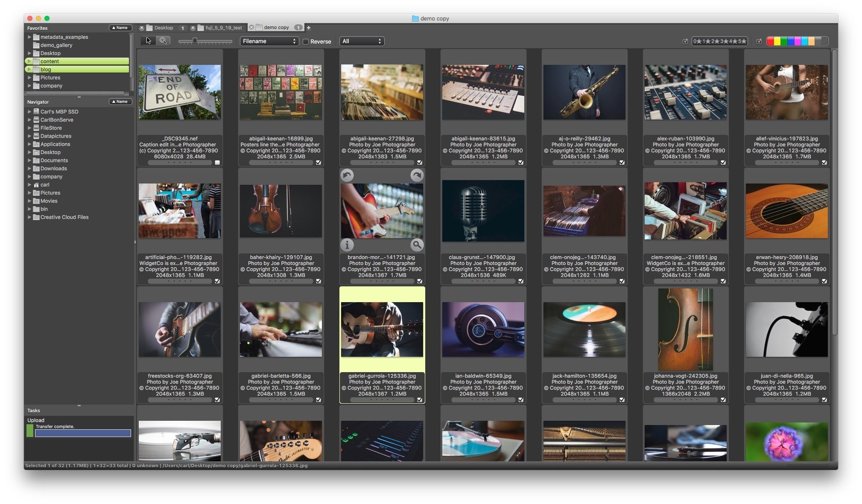Switch to the Desktop tab

164,27
